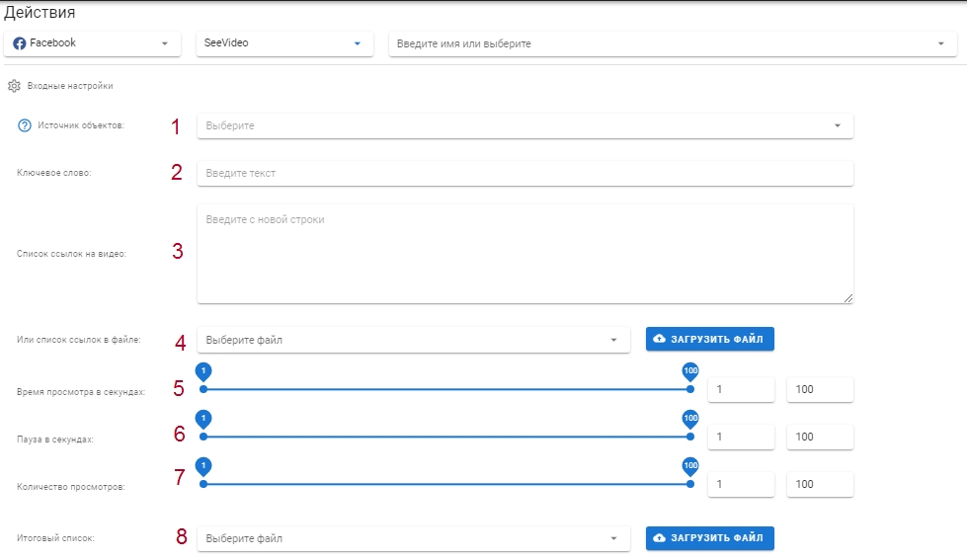The image size is (967, 560).
Task: Click the 'Источник объектов:' label
Action: coord(81,125)
